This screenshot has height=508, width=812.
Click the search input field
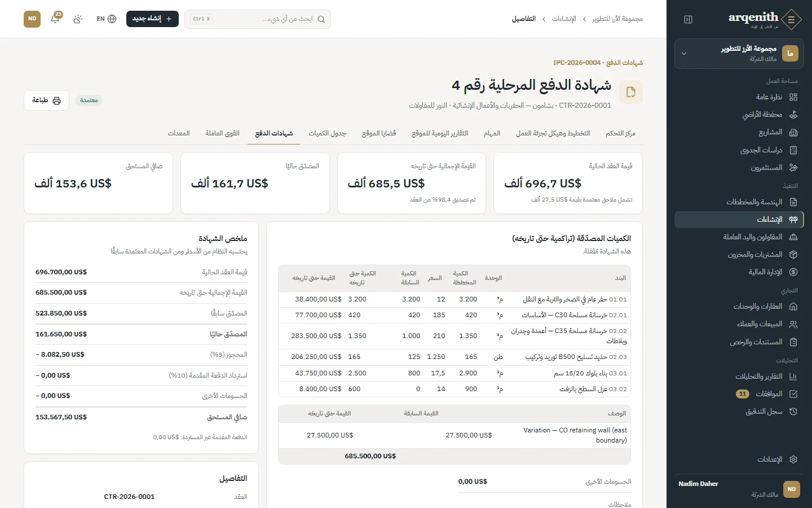coord(258,19)
